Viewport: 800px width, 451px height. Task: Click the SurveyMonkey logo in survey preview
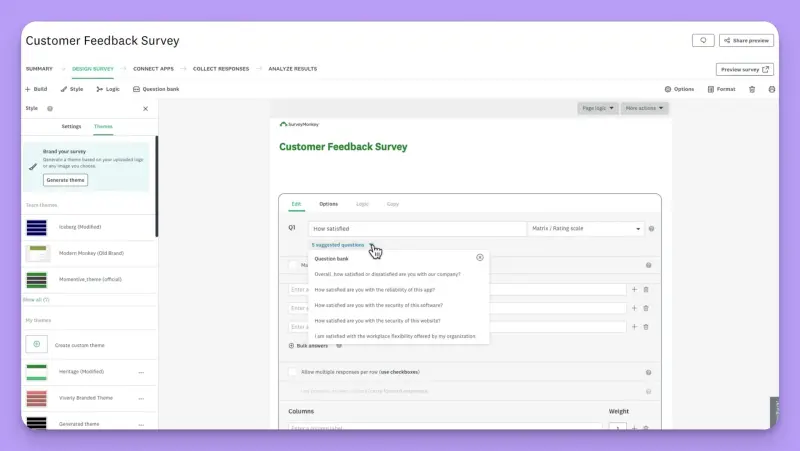(x=299, y=124)
